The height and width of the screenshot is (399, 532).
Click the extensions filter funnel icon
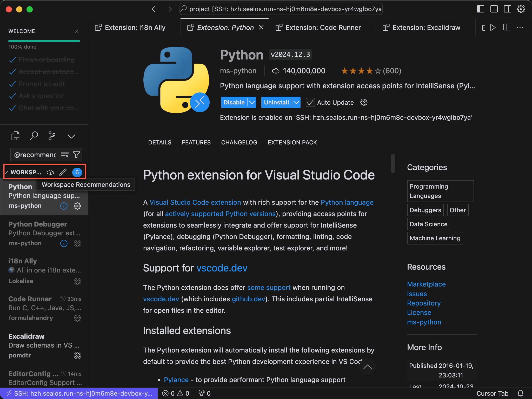pos(76,155)
